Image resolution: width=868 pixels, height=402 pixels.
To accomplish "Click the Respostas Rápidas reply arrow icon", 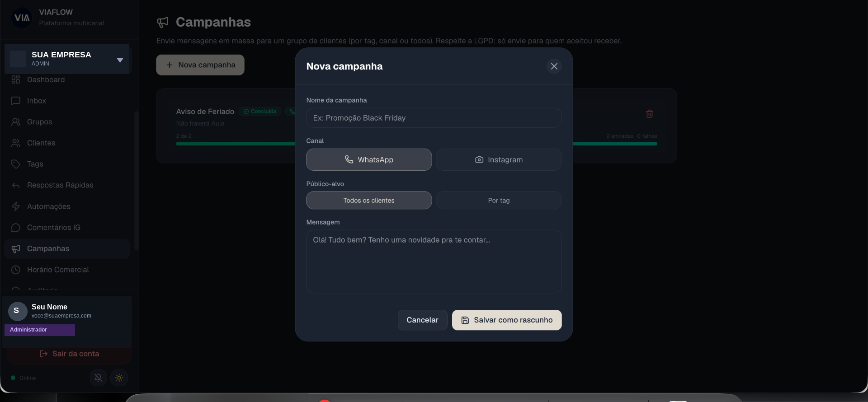I will (x=16, y=185).
